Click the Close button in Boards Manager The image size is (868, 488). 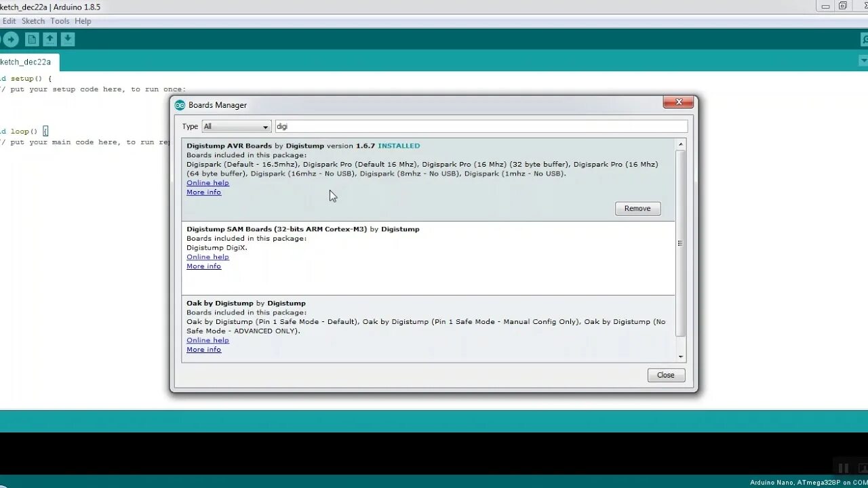click(x=665, y=375)
